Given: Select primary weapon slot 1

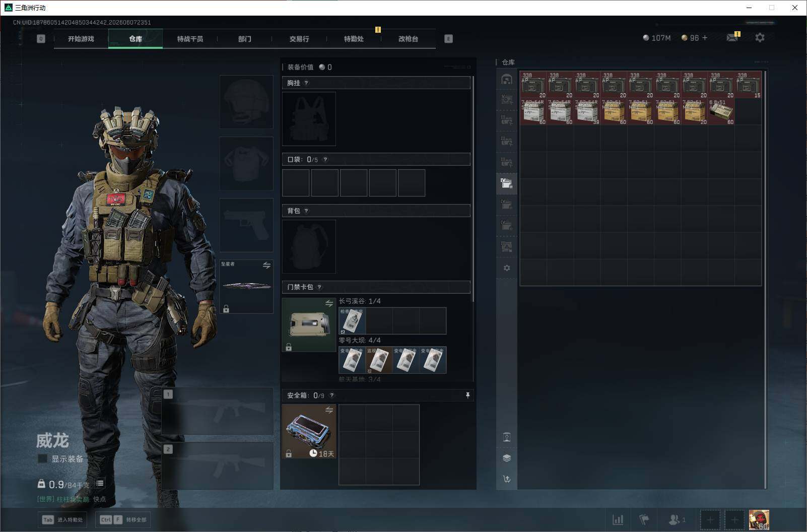Looking at the screenshot, I should (218, 411).
